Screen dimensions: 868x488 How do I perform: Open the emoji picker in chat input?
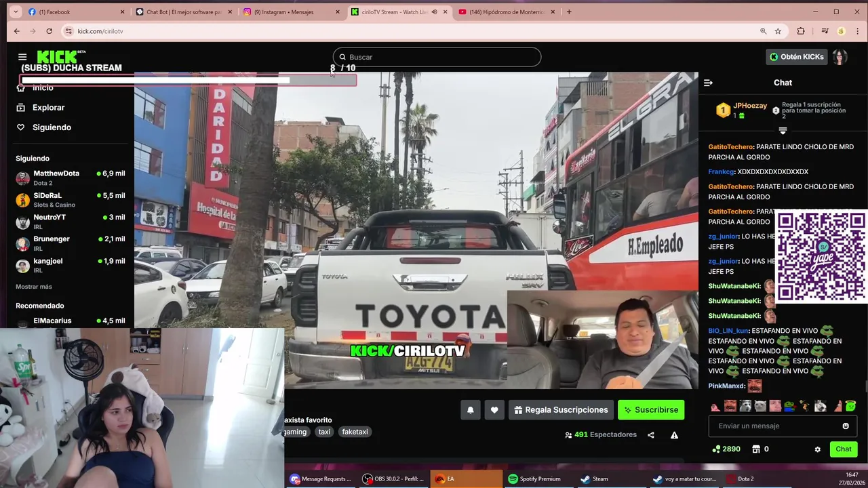[846, 426]
